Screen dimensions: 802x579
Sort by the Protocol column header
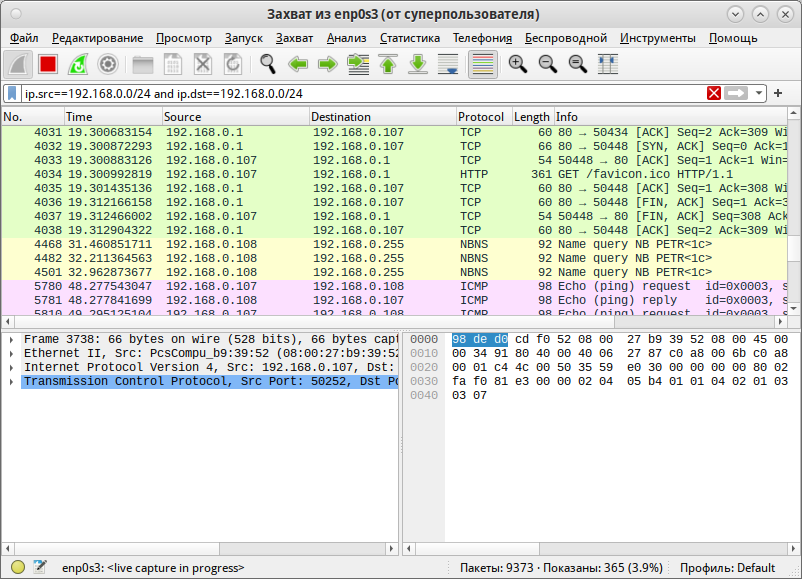click(484, 117)
